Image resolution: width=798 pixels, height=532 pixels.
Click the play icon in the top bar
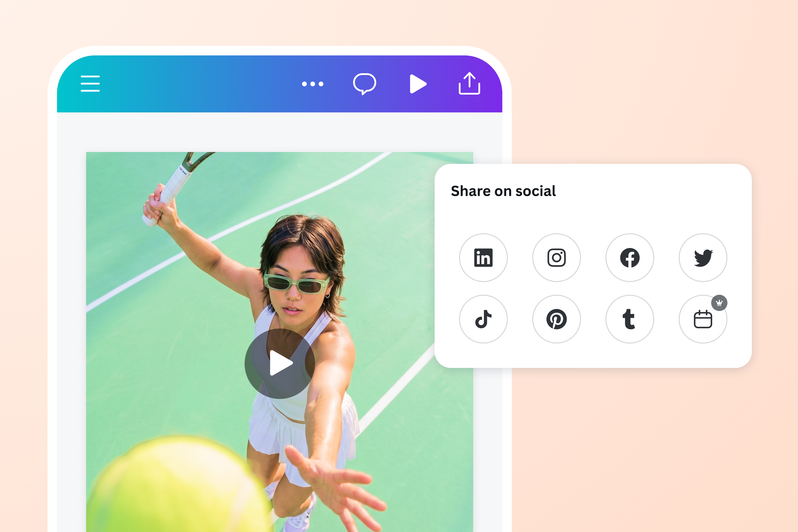pos(418,84)
